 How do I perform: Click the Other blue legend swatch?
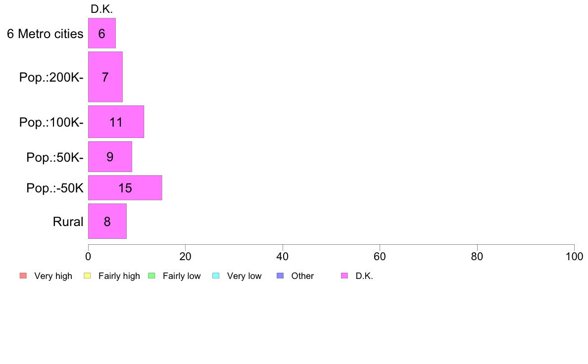[280, 276]
